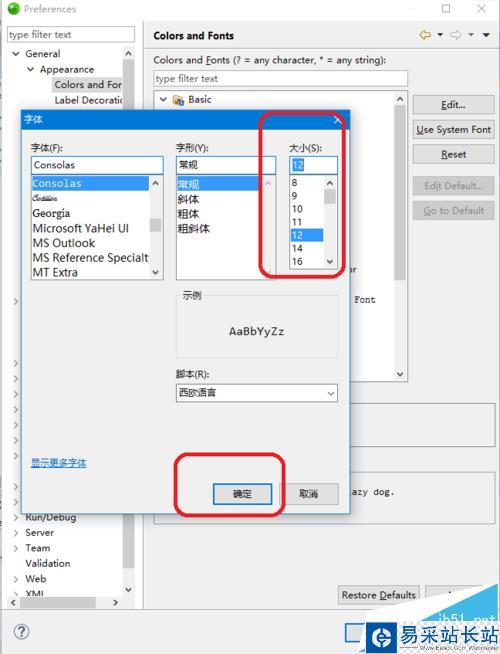This screenshot has height=654, width=500.
Task: Close the 字体 font dialog
Action: coord(337,120)
